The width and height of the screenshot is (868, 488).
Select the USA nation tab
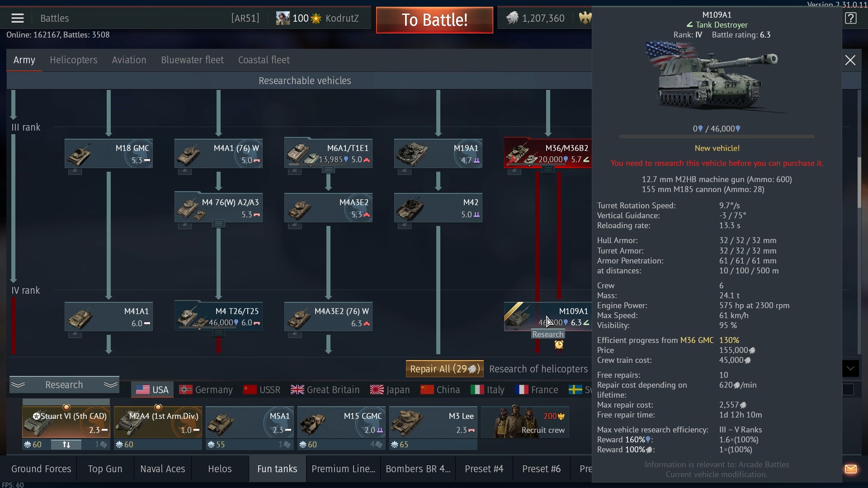(x=152, y=390)
